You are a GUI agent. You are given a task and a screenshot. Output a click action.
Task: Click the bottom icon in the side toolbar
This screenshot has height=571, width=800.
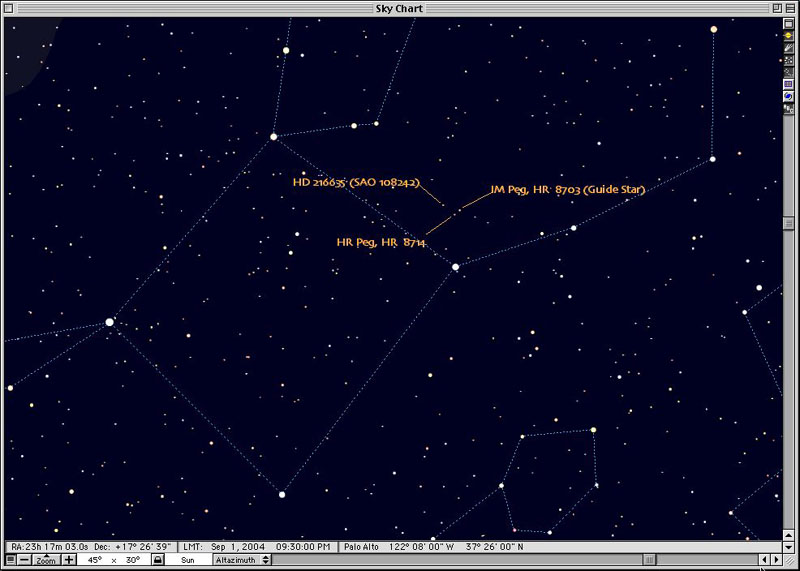pos(788,108)
